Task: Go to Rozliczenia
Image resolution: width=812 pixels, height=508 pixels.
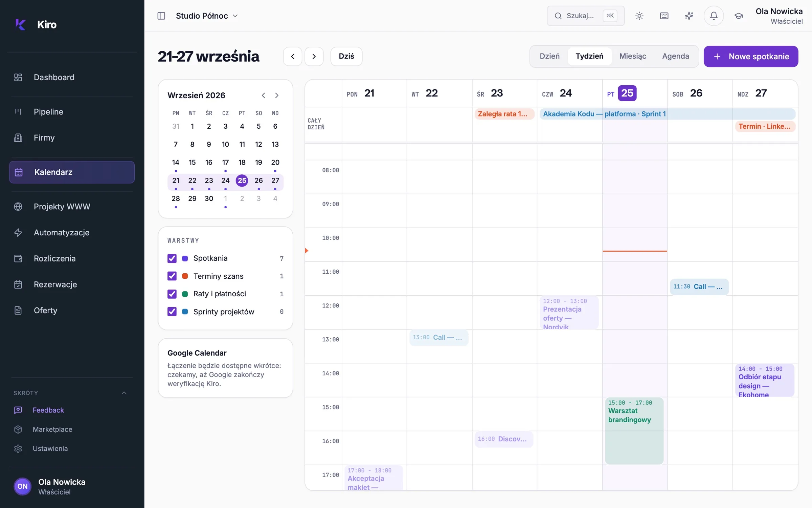Action: 72,258
